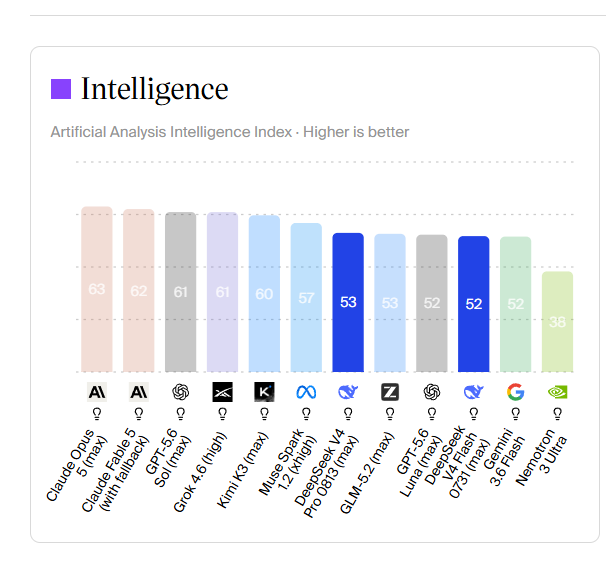
Task: Click the Artificial Analysis Intelligence Index subtitle
Action: tap(230, 132)
